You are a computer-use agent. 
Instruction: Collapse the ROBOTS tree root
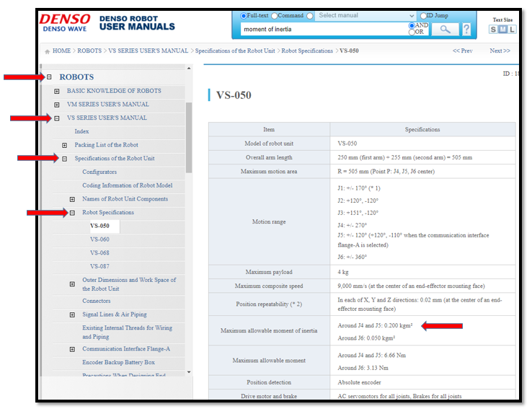click(49, 77)
